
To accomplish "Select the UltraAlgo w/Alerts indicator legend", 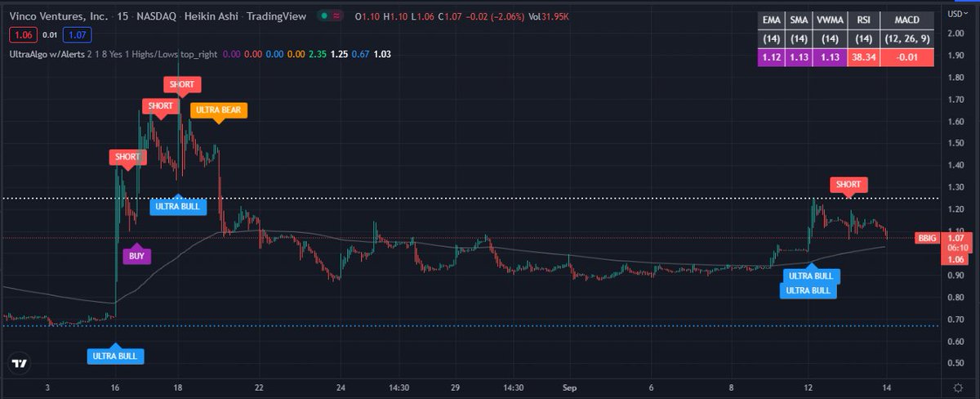I will tap(112, 53).
